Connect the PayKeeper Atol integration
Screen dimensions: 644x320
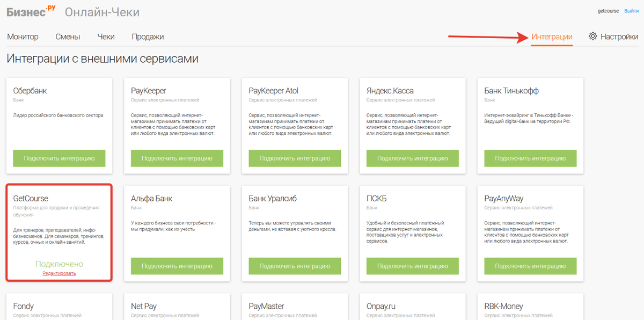click(295, 158)
